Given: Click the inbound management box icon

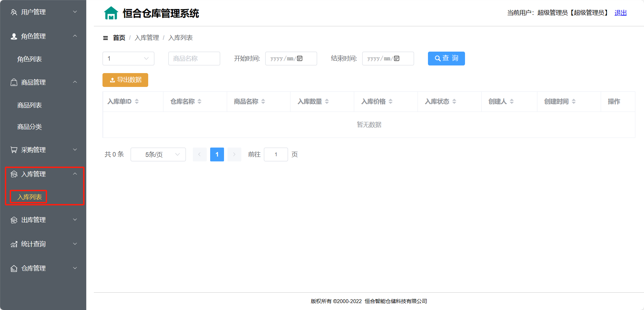Looking at the screenshot, I should 14,174.
